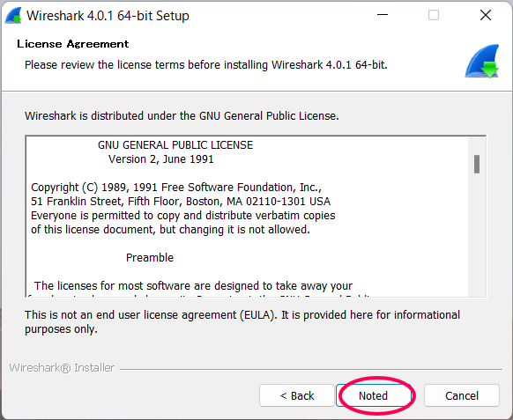Screen dimensions: 513x420
Task: Close the setup window
Action: [486, 15]
